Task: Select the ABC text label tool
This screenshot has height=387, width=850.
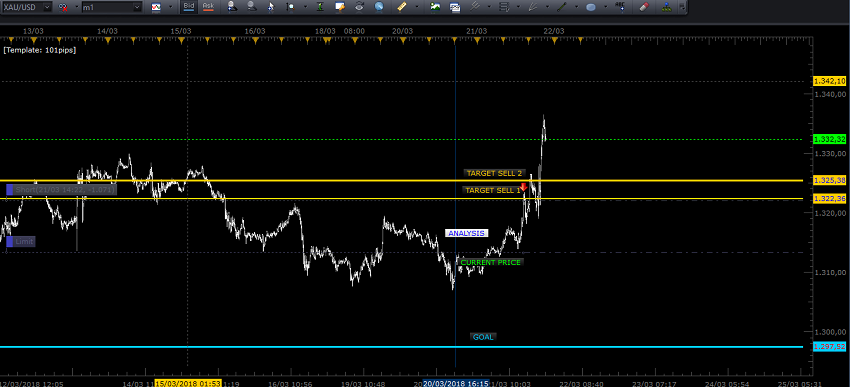Action: point(620,7)
